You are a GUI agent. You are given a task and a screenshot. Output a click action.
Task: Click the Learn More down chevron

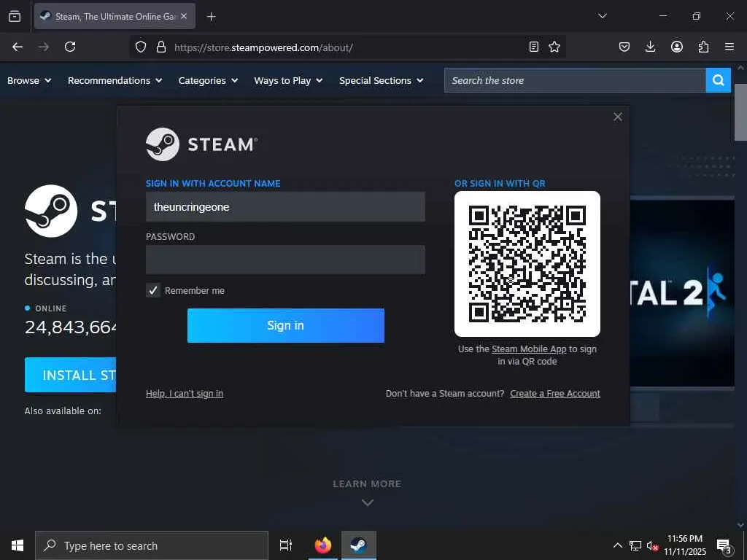tap(368, 502)
